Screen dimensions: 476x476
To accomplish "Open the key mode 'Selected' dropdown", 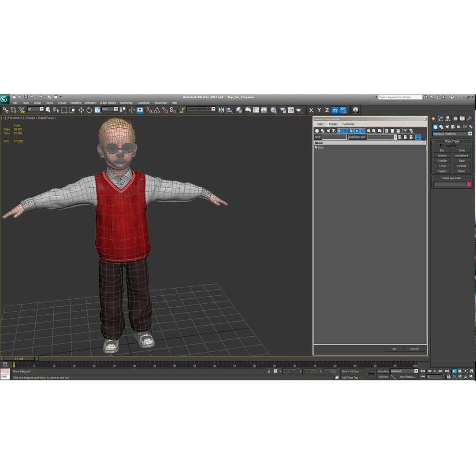I will pos(404,371).
